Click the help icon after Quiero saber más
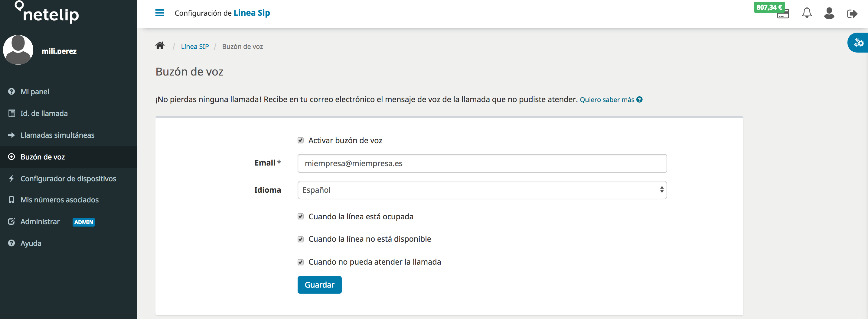The image size is (868, 319). (639, 100)
